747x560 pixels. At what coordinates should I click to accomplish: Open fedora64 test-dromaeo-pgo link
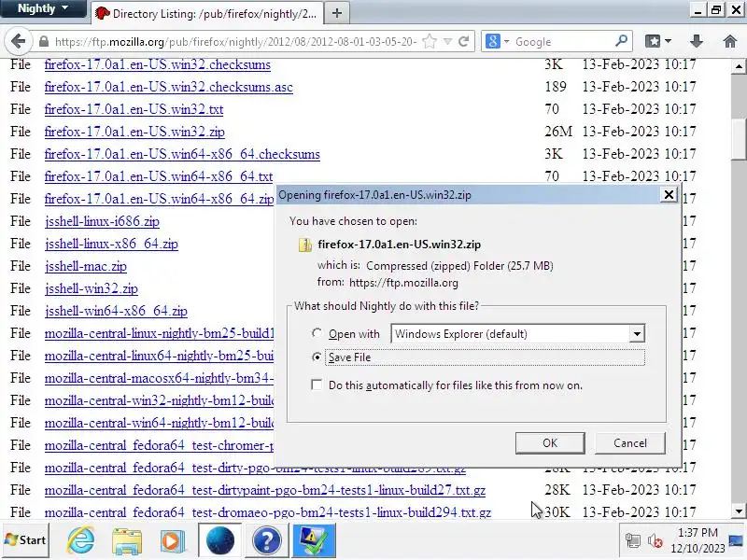[x=268, y=512]
